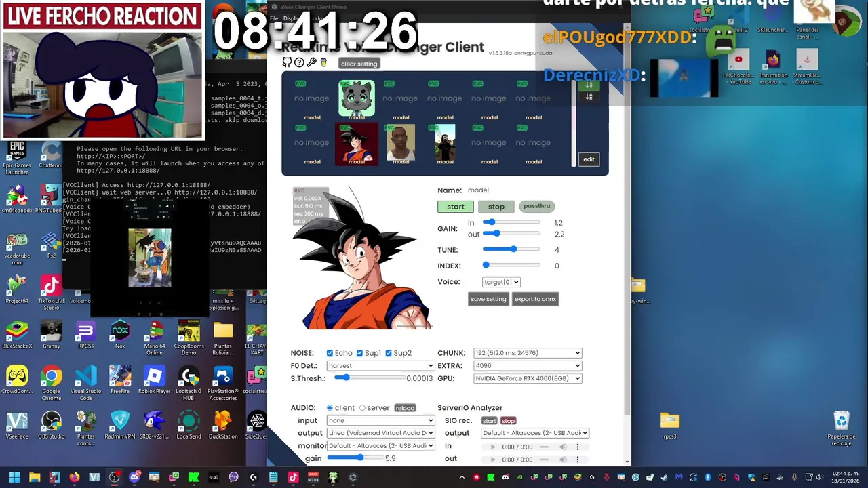Select the CJ face model slot

(x=401, y=142)
